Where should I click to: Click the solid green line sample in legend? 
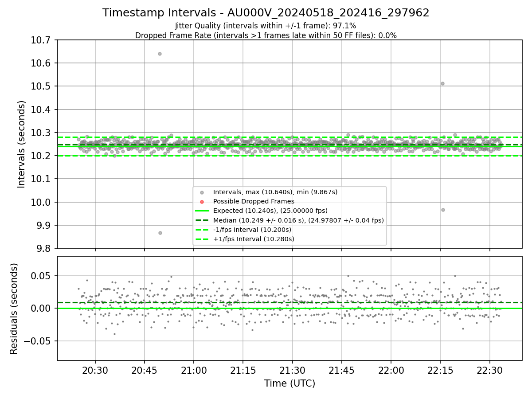coord(202,211)
